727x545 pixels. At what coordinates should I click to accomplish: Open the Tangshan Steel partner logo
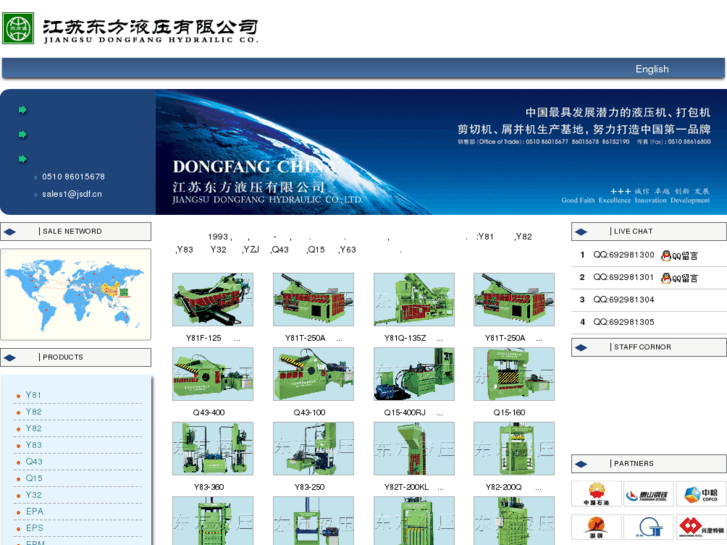pos(648,494)
